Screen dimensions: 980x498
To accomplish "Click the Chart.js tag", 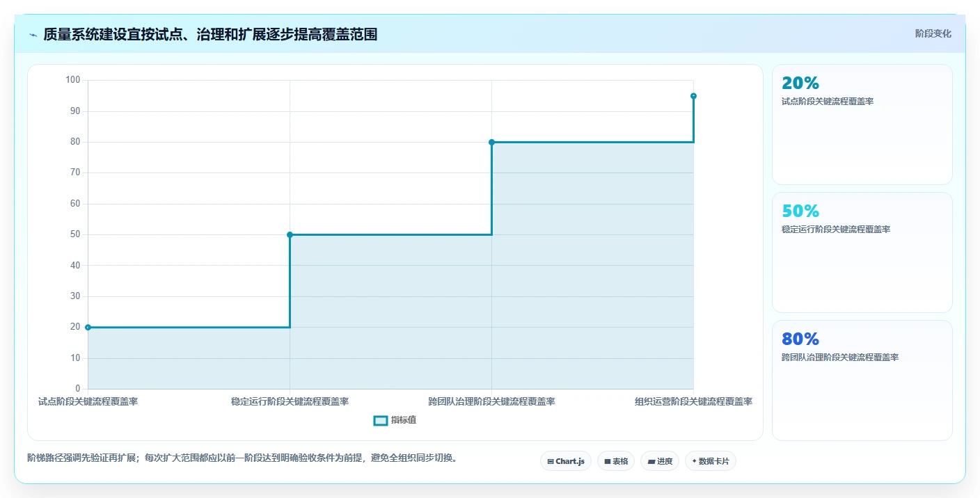I will click(x=565, y=461).
